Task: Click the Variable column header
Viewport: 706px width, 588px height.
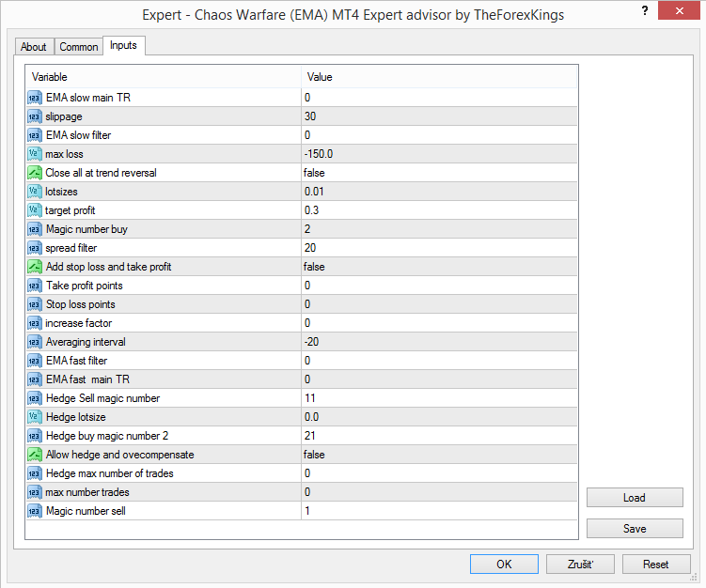Action: tap(163, 77)
